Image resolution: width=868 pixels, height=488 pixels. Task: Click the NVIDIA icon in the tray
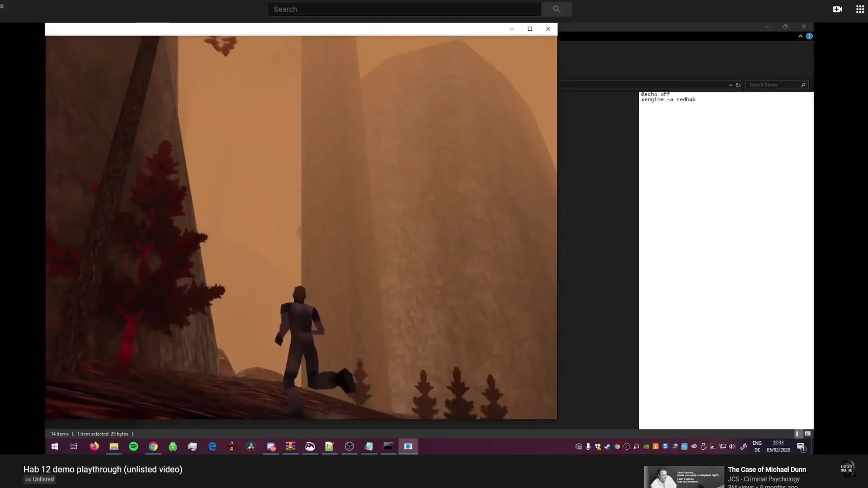pyautogui.click(x=646, y=446)
